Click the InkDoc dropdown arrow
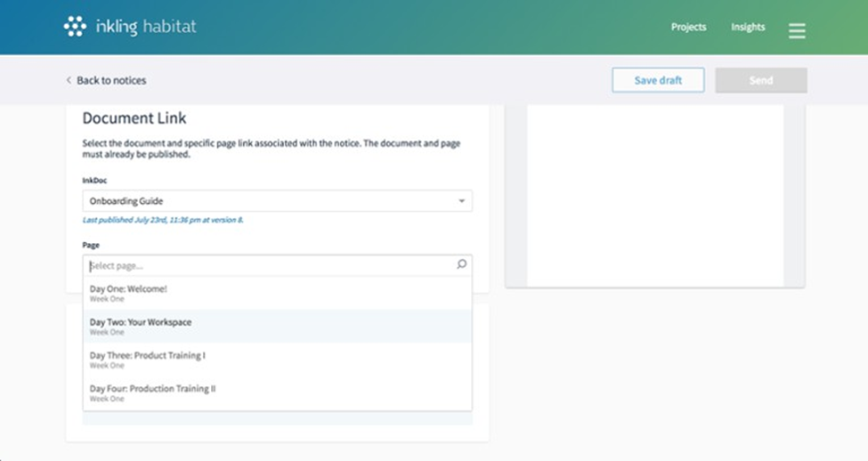 (x=461, y=201)
